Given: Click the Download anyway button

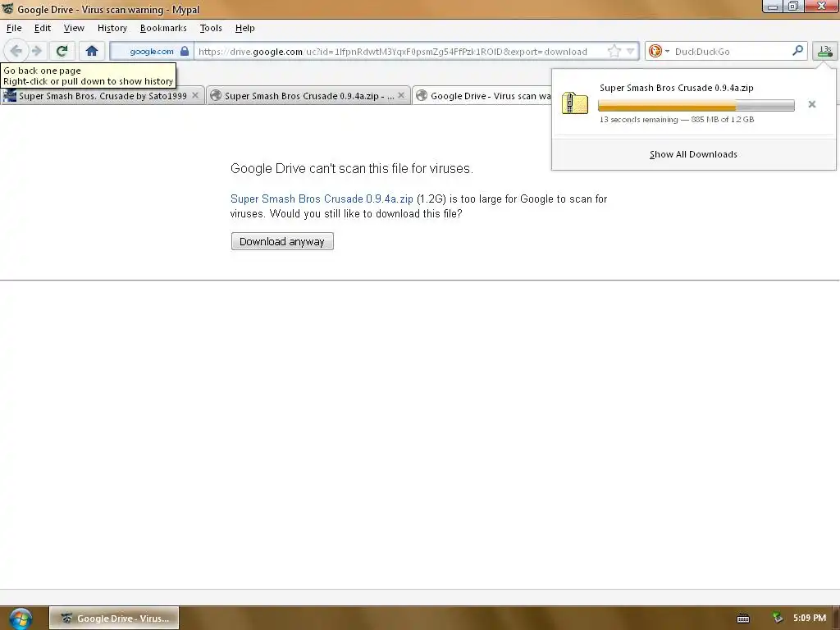Looking at the screenshot, I should (282, 241).
